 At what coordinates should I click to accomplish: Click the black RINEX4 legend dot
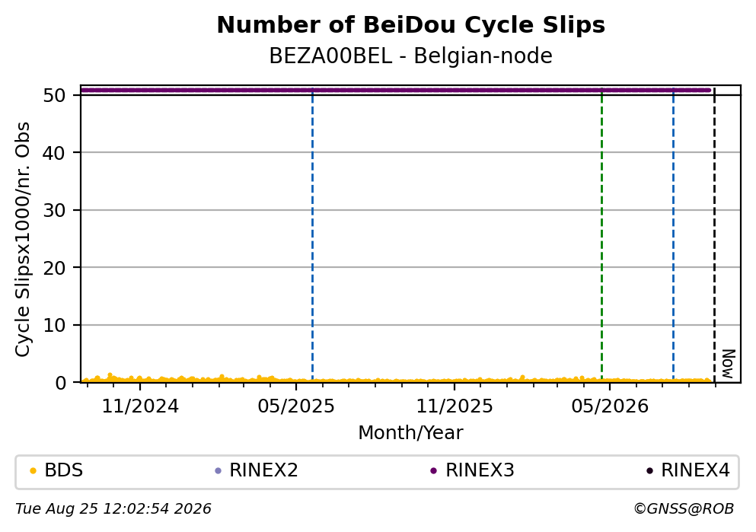(x=649, y=471)
